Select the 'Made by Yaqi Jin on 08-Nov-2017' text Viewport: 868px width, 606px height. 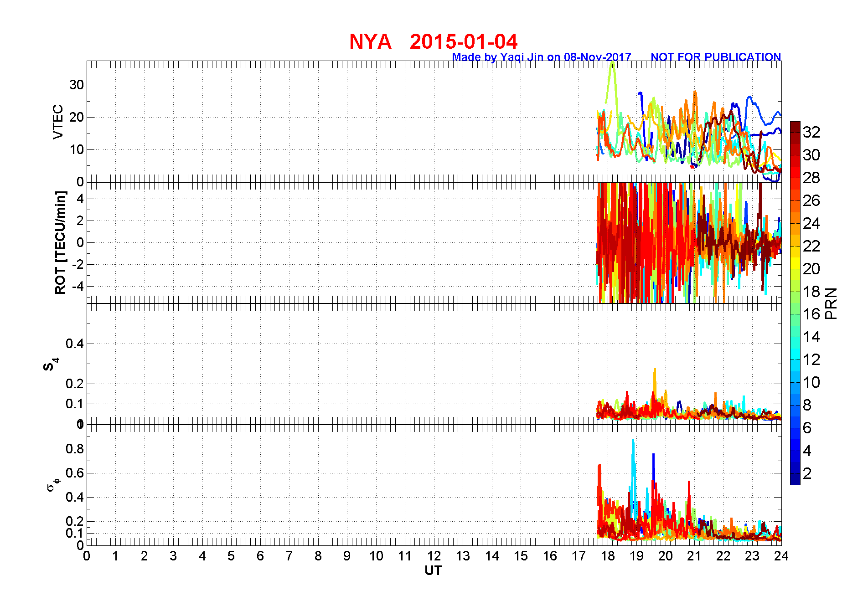coord(541,57)
